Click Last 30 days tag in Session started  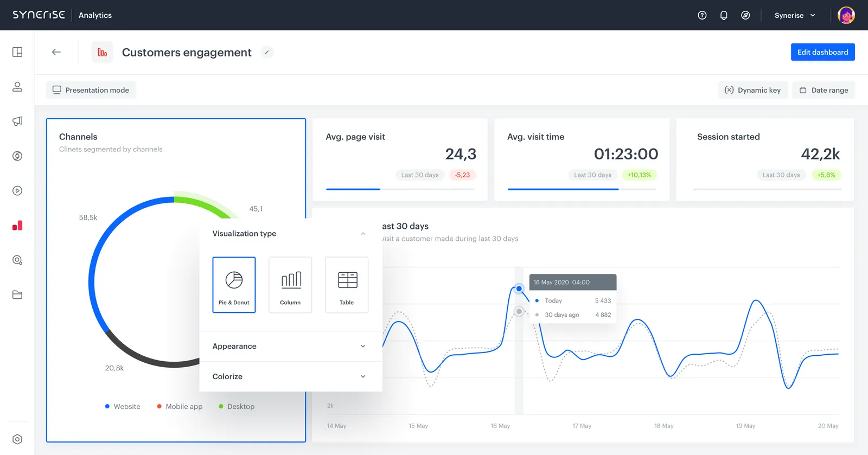(x=781, y=175)
